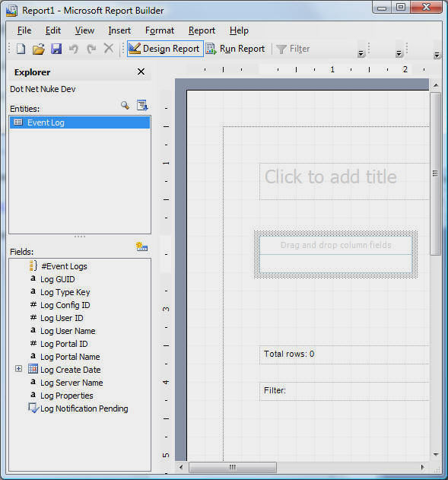Expand the Log Create Date node
448x480 pixels.
[x=19, y=369]
